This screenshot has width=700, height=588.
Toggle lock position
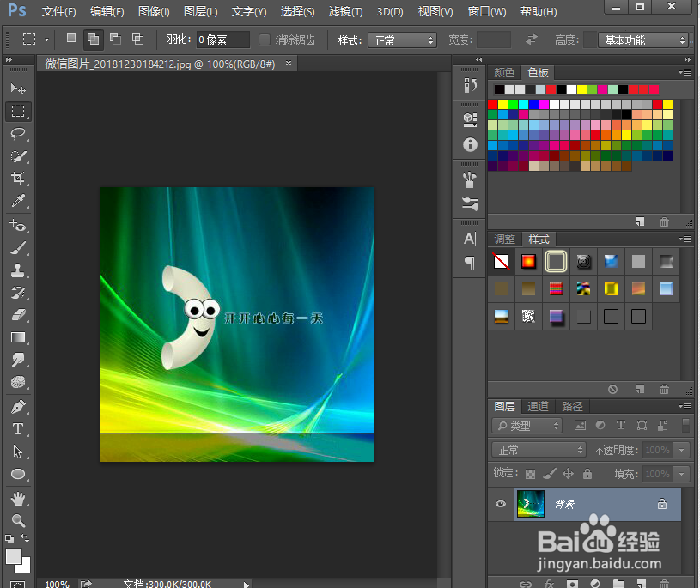[568, 473]
